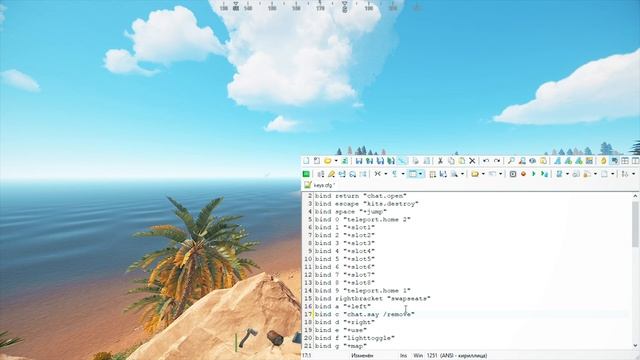
Task: Click the 'Ins' insert mode status field
Action: (403, 356)
